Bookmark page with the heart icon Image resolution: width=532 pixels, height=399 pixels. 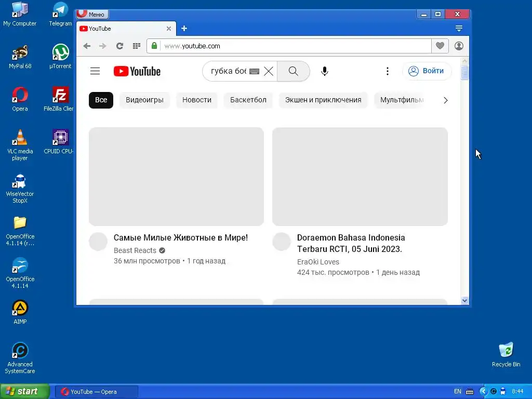(x=440, y=46)
